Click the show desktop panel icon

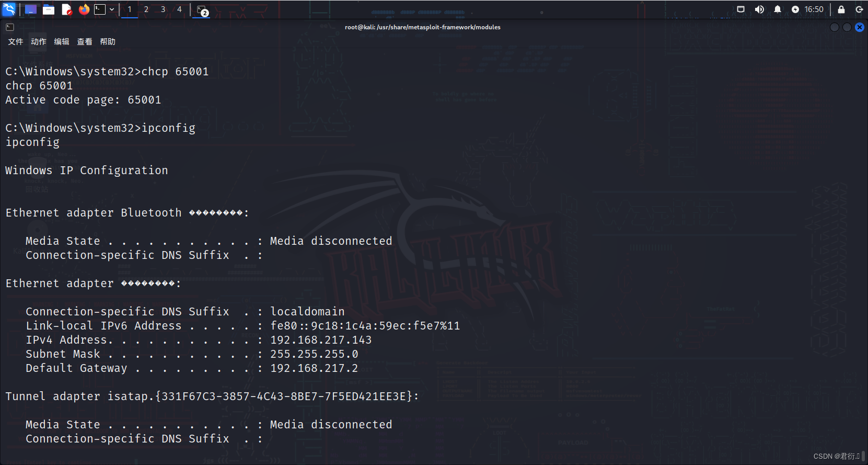[x=31, y=9]
